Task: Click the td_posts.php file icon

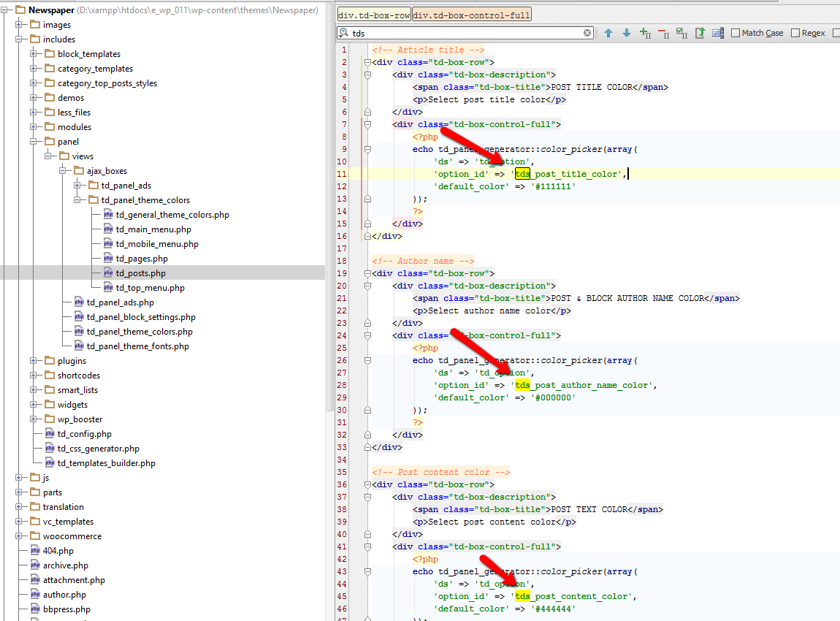Action: (x=108, y=273)
